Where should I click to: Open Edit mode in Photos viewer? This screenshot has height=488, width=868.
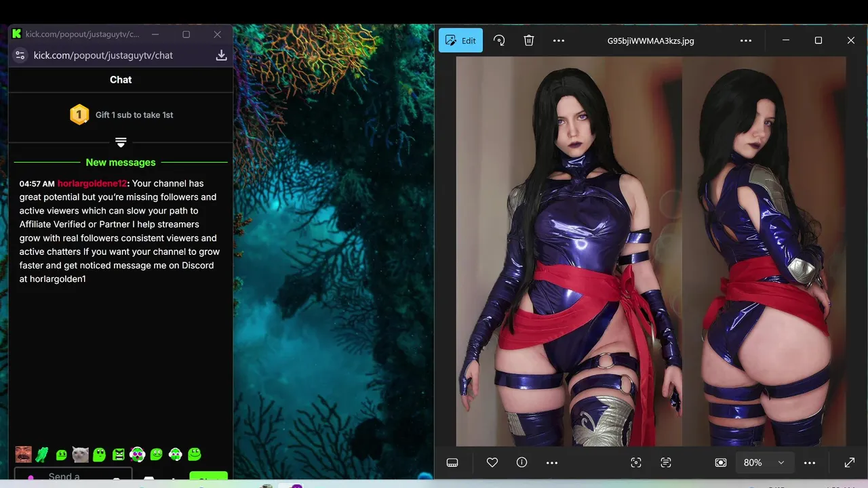460,41
